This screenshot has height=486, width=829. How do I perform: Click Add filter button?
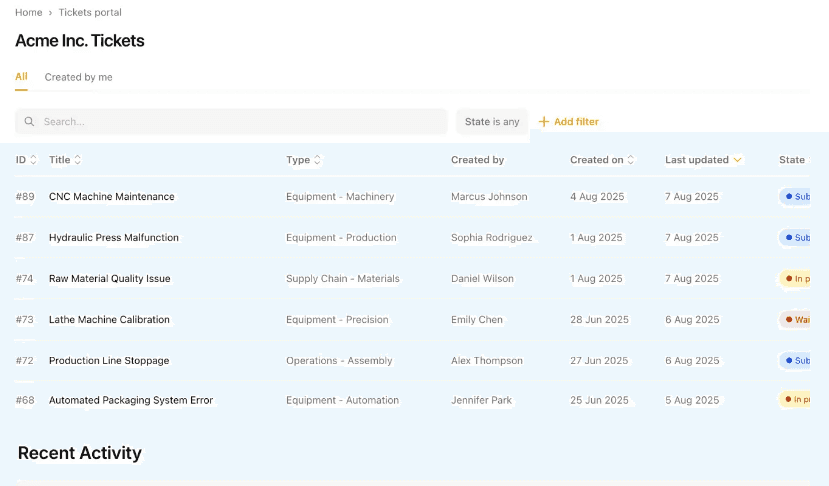tap(568, 122)
